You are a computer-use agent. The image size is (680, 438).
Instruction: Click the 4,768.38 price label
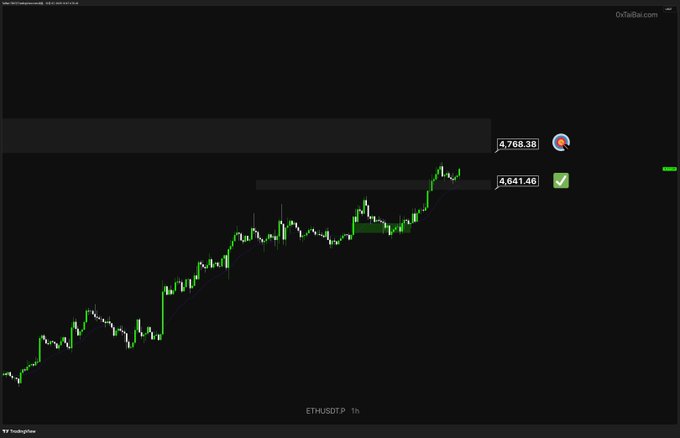coord(518,144)
